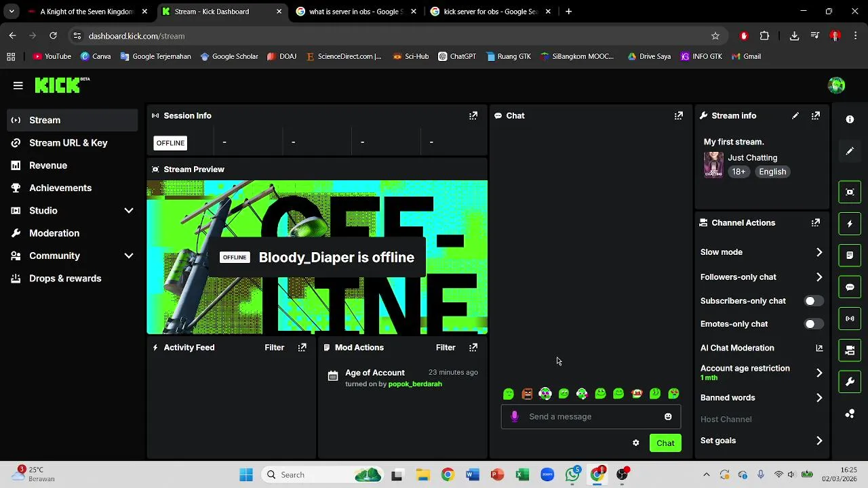Switch to the 'kick server for obs' tab

[491, 12]
